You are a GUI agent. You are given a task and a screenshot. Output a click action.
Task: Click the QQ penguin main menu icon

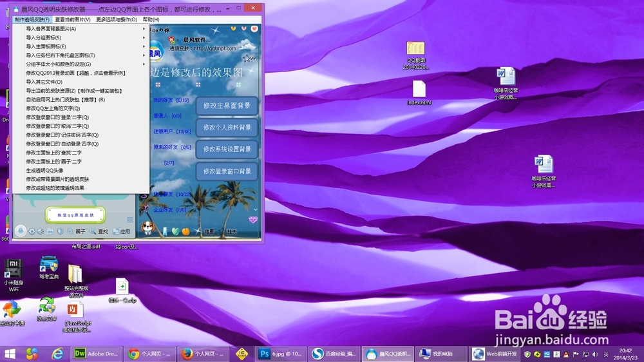point(20,231)
